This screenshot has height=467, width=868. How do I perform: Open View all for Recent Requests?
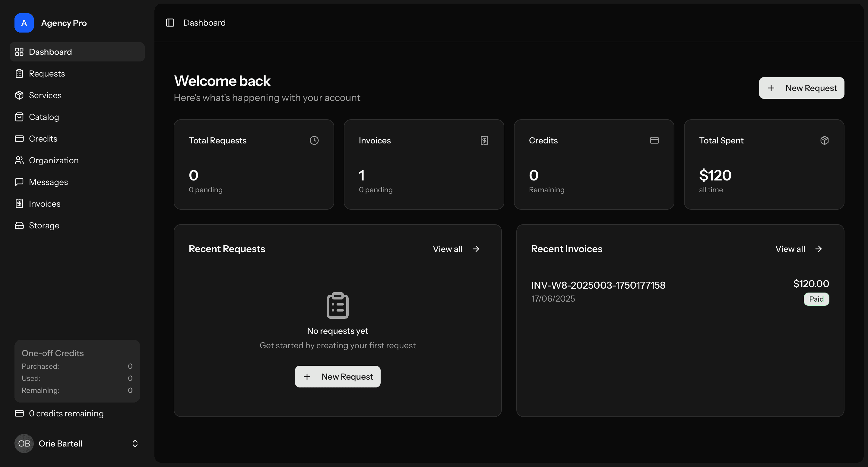[456, 249]
